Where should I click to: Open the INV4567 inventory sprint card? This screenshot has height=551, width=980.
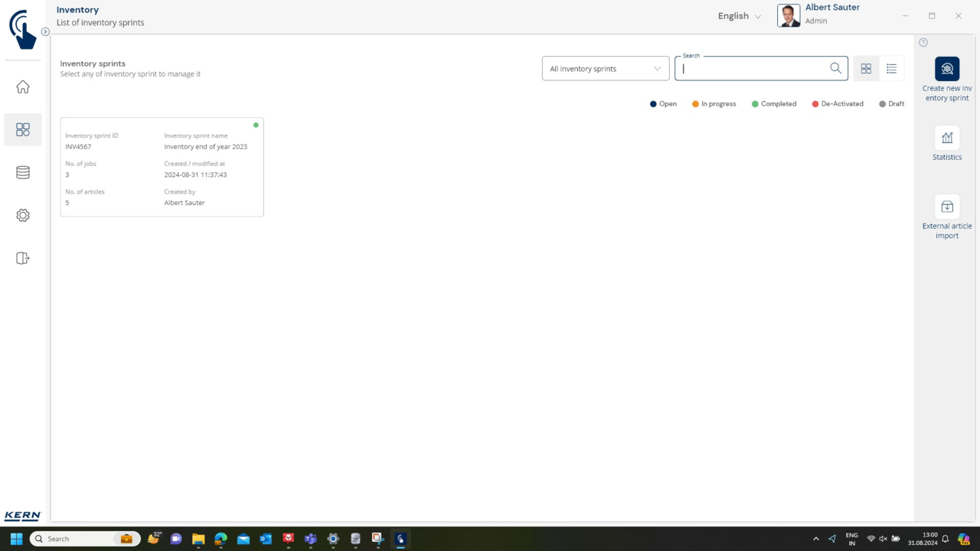click(162, 167)
